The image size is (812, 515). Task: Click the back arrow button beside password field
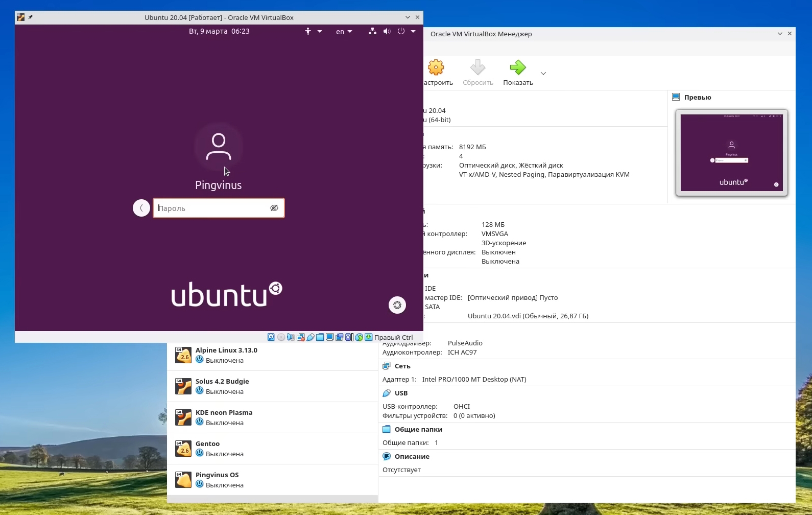141,208
